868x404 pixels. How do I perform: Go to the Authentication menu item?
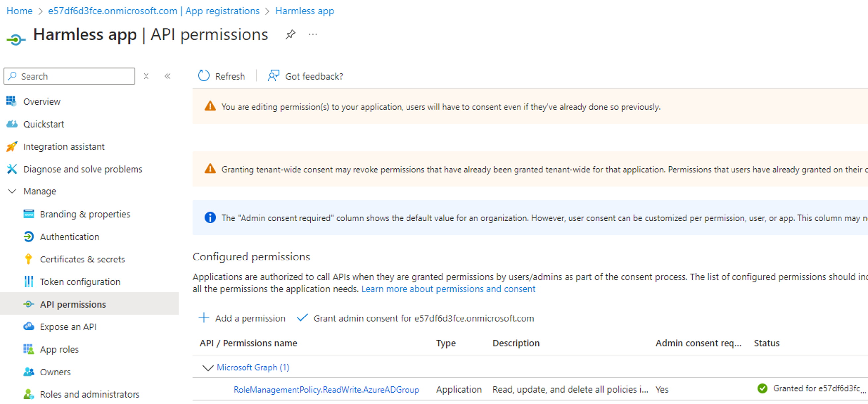pyautogui.click(x=70, y=237)
